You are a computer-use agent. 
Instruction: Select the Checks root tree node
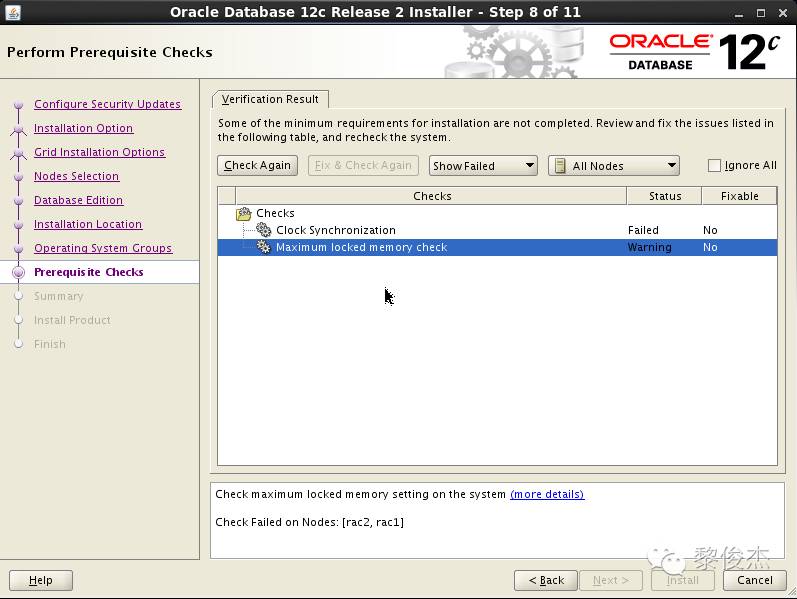click(x=275, y=213)
